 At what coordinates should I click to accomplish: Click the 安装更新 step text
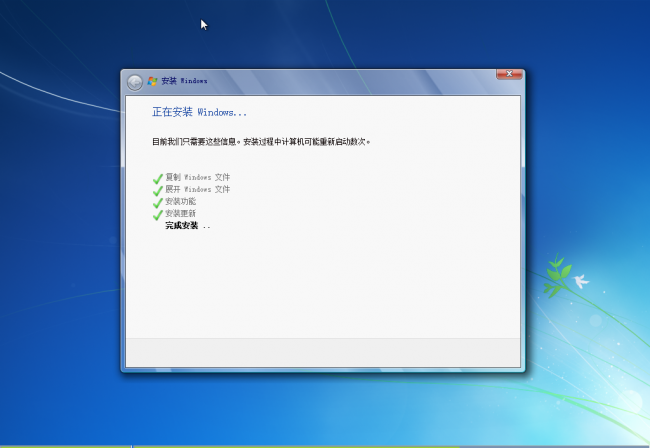pyautogui.click(x=180, y=213)
